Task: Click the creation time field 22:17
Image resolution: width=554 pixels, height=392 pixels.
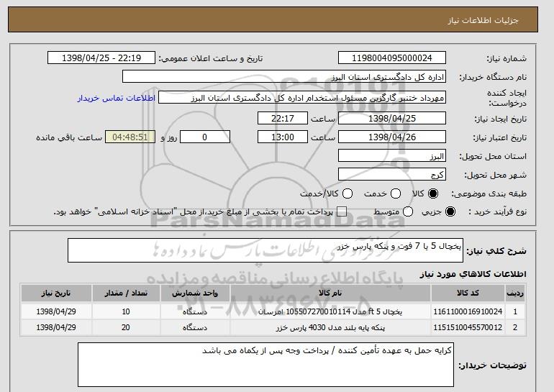Action: point(283,118)
